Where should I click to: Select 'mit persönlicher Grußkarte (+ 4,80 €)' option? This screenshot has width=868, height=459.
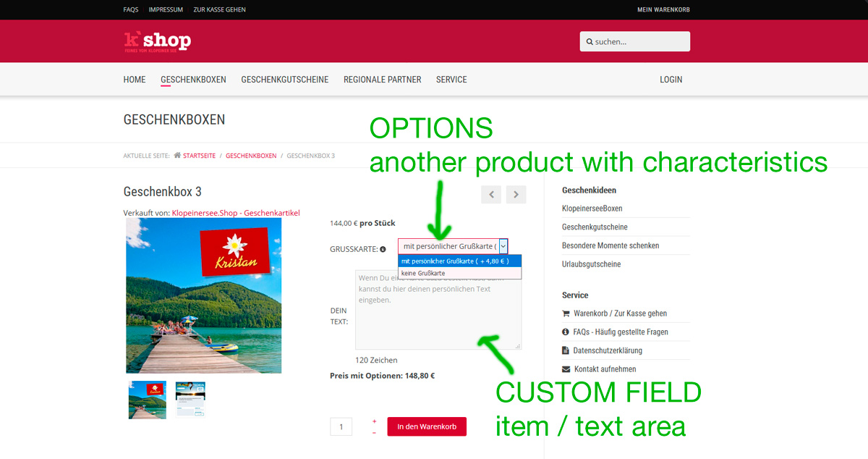(x=459, y=261)
